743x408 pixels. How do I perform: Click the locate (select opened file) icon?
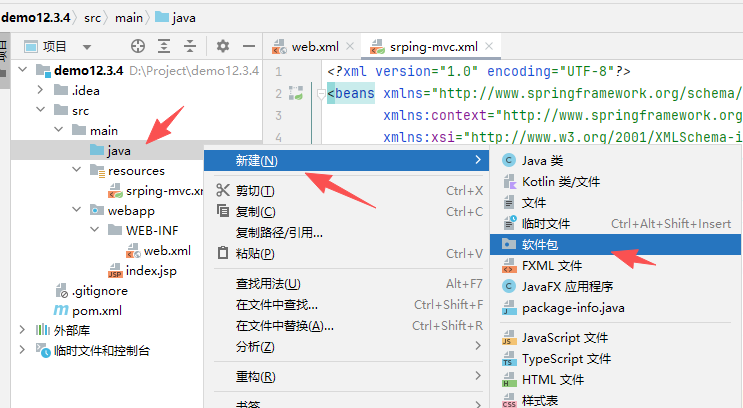click(138, 46)
